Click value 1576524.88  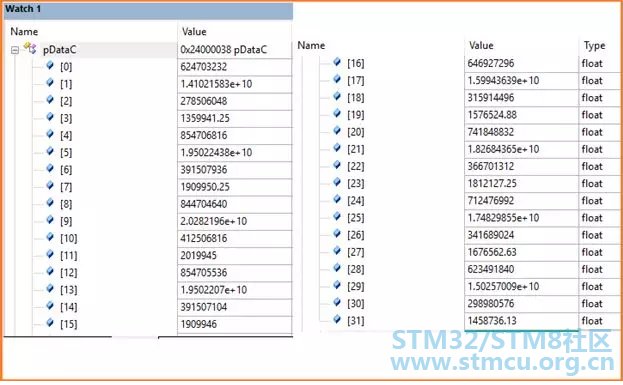click(492, 115)
